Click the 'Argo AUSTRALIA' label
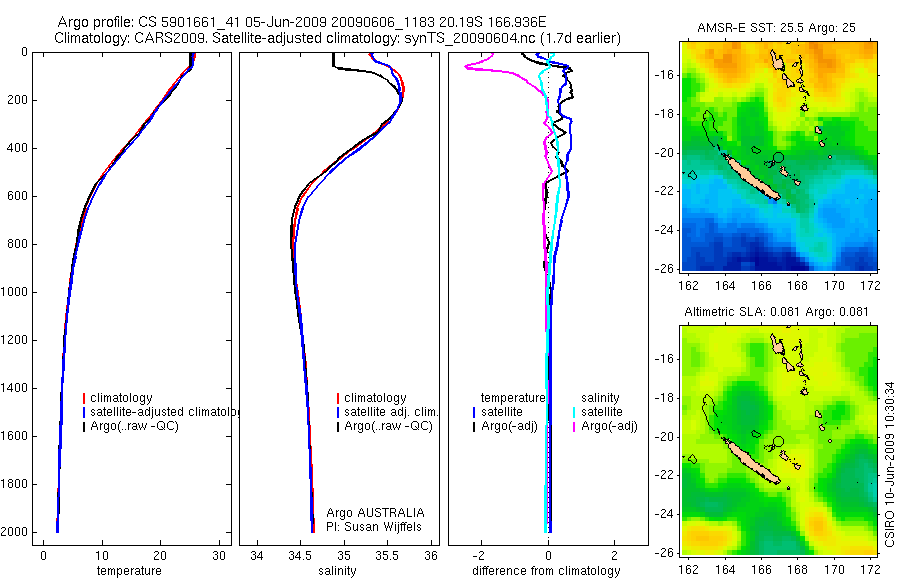Screen dimensions: 900x580 tap(375, 513)
